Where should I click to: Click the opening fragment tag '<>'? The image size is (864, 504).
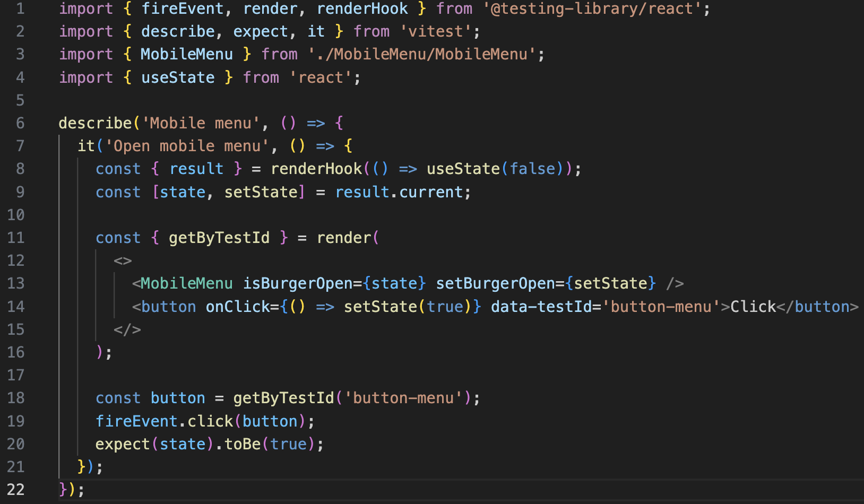(123, 260)
